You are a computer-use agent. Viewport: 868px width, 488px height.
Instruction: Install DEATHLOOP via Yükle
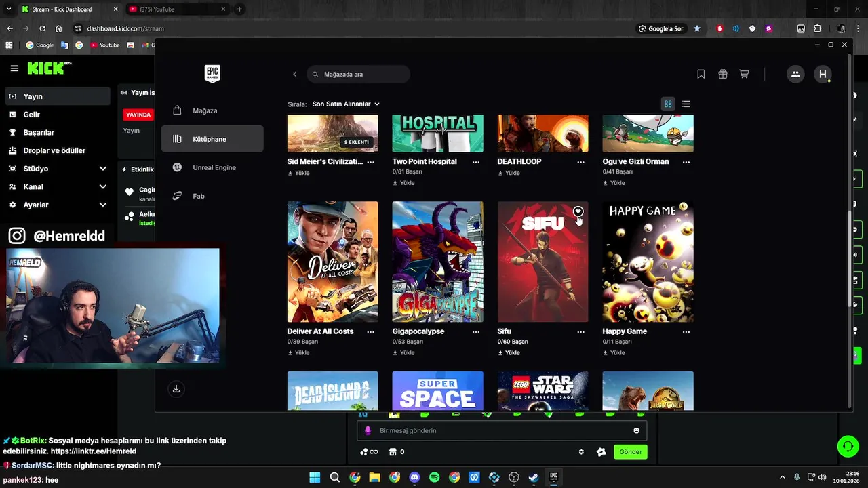[509, 173]
